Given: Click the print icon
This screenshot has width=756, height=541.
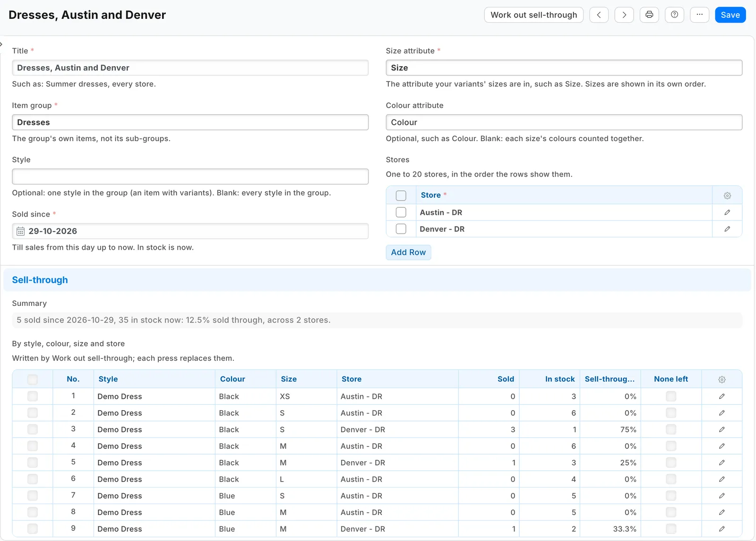Looking at the screenshot, I should [649, 15].
